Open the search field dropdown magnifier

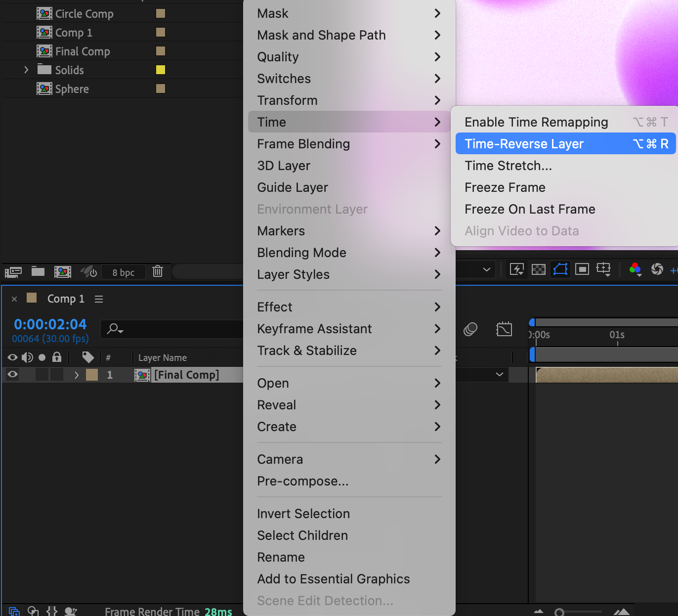tap(116, 329)
